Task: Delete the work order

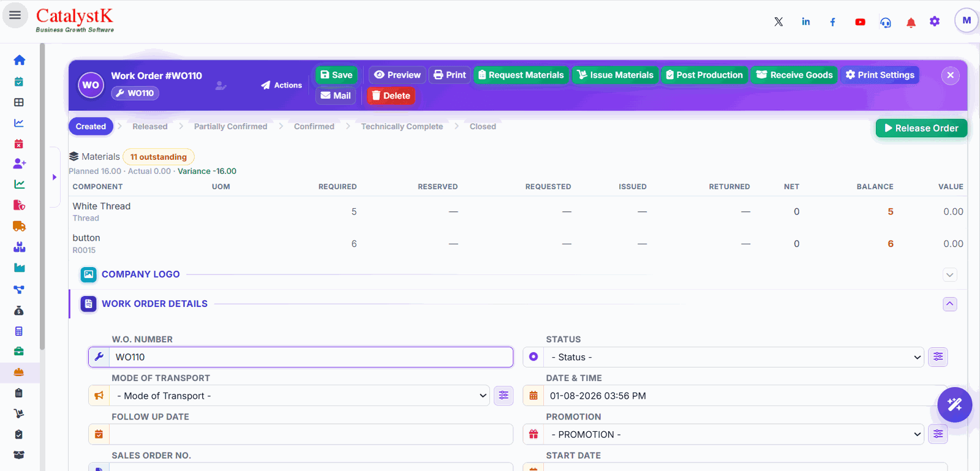Action: point(391,96)
